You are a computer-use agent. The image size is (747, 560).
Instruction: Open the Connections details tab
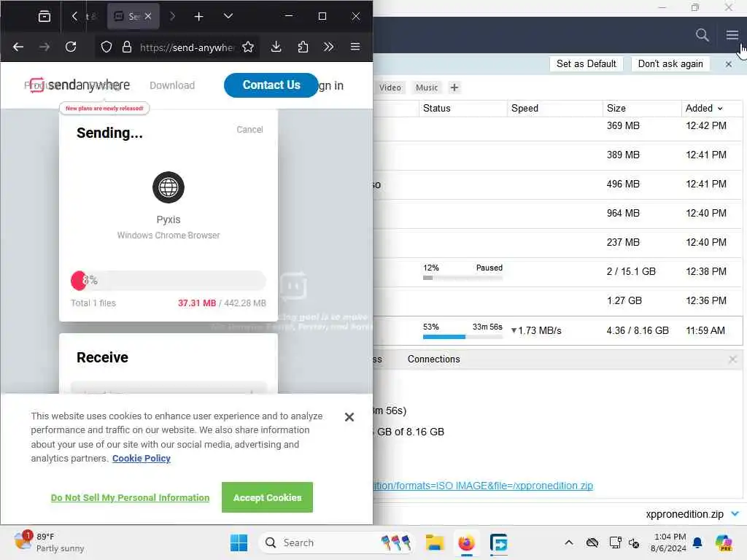click(x=433, y=359)
